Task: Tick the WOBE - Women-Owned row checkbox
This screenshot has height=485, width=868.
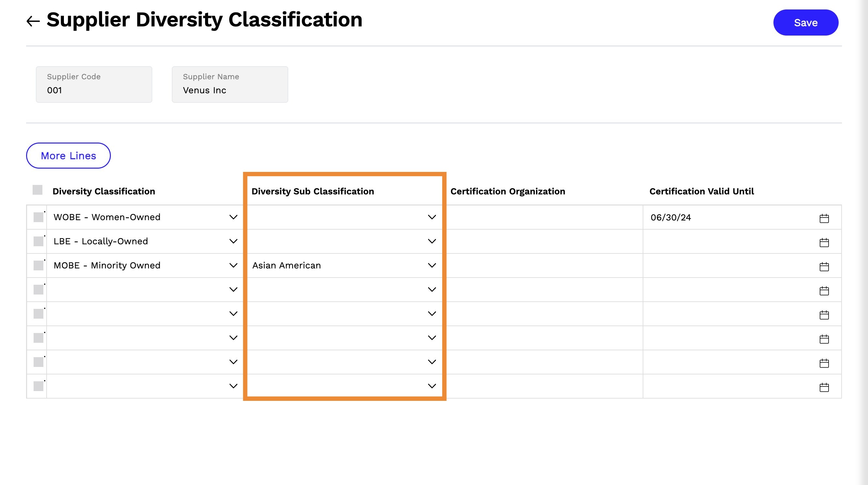Action: pos(38,217)
